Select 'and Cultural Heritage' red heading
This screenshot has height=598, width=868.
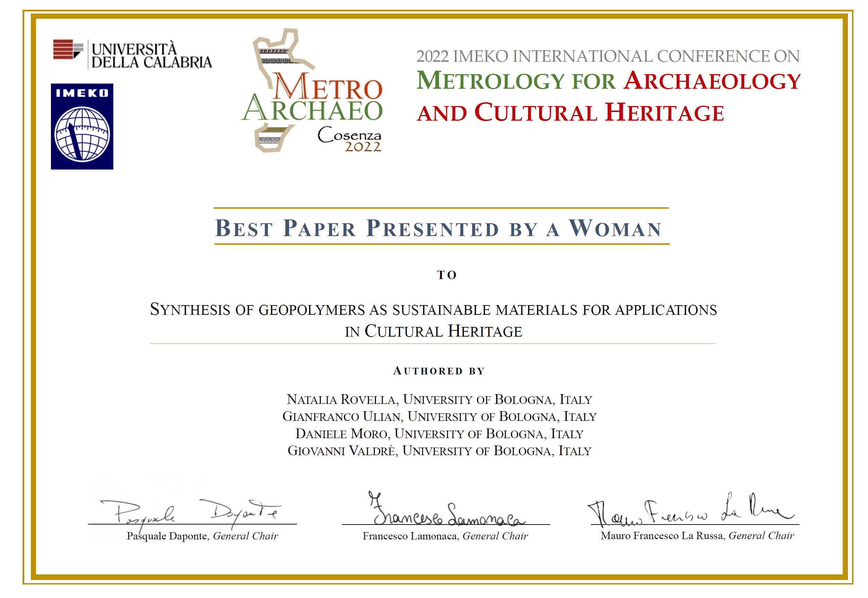pyautogui.click(x=570, y=112)
